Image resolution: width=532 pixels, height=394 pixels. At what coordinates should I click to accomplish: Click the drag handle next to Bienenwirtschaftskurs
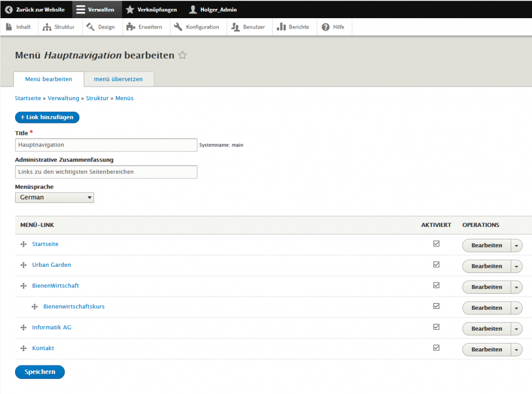click(x=35, y=307)
